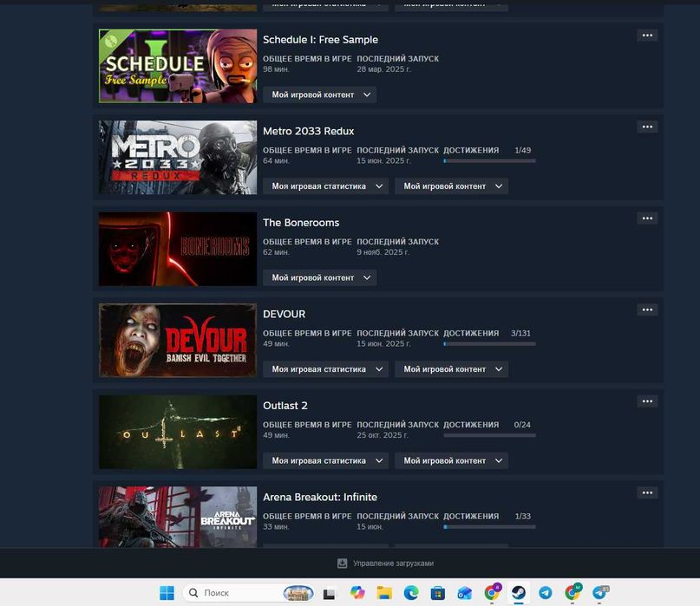Open the Arena Breakout: Infinite title link
This screenshot has width=700, height=606.
(320, 497)
